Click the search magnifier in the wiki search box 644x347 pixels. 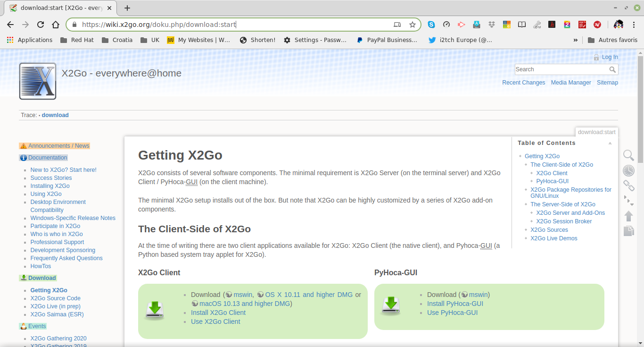click(x=612, y=69)
